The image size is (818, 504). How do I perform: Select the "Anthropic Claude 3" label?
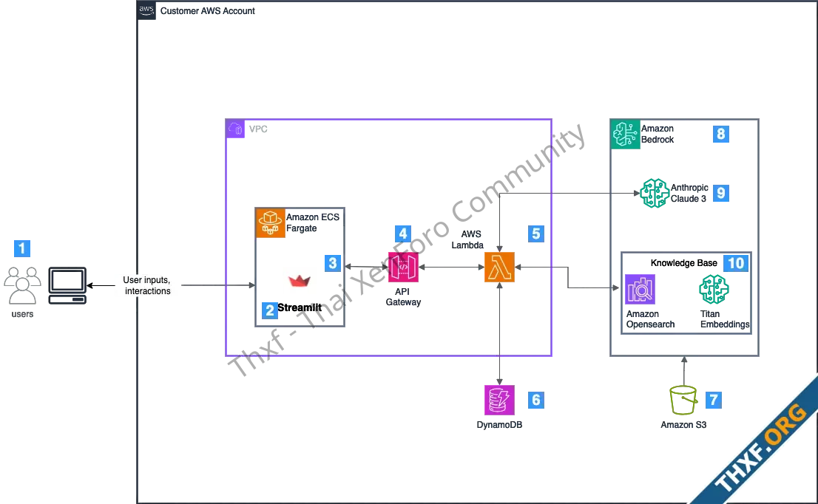tap(689, 193)
